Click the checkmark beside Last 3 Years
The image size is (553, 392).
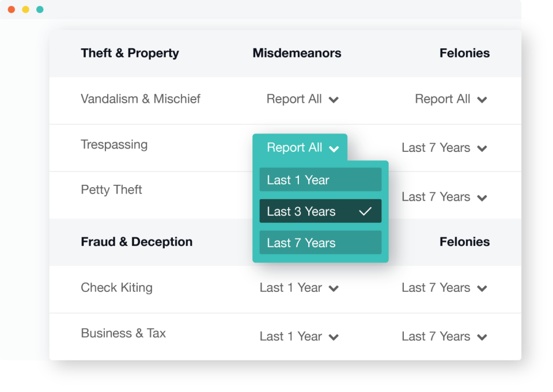[365, 211]
